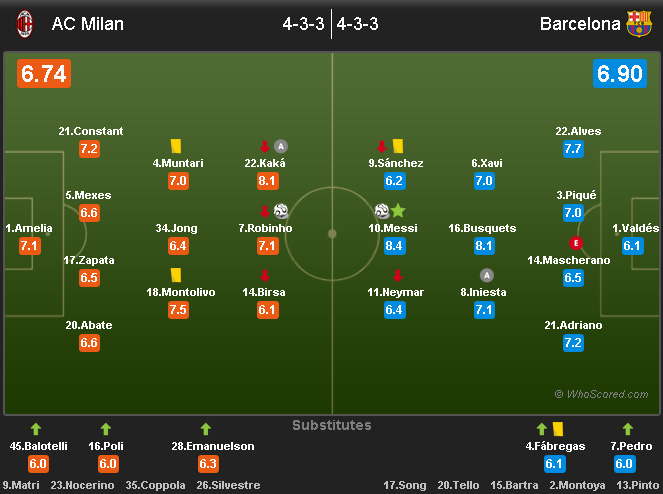This screenshot has width=663, height=494.
Task: Click the red icon above Mascherano
Action: pyautogui.click(x=576, y=243)
